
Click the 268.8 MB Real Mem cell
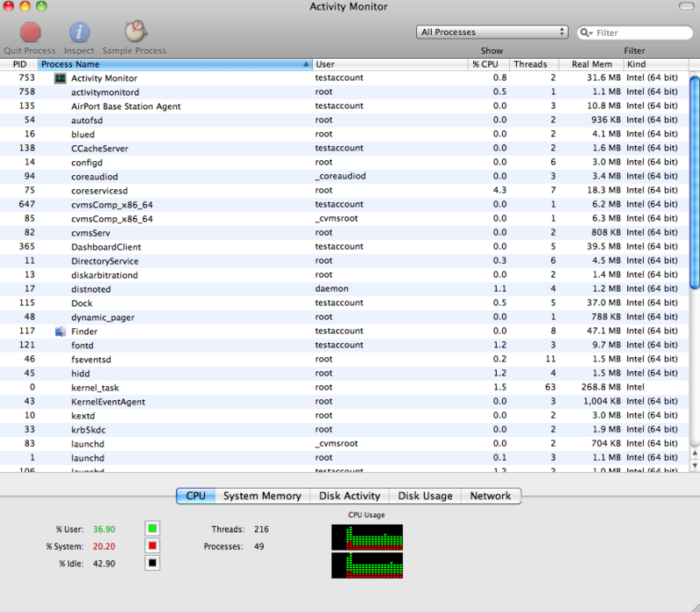[x=601, y=387]
